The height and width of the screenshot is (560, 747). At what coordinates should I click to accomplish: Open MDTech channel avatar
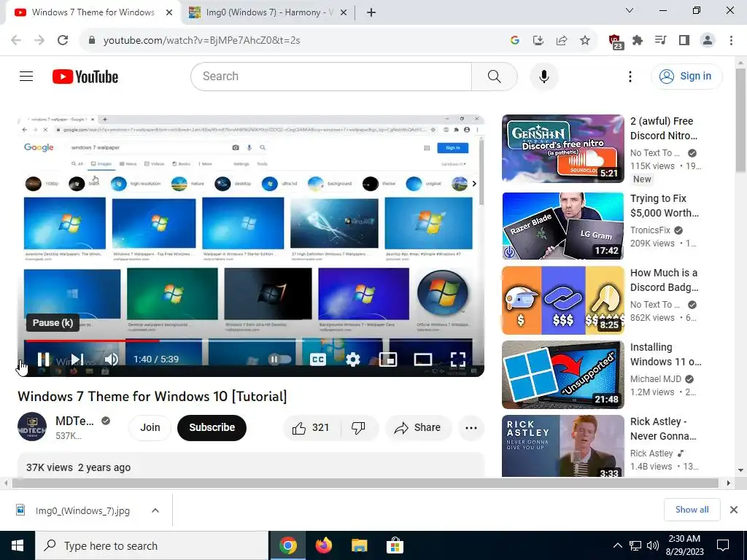(32, 427)
